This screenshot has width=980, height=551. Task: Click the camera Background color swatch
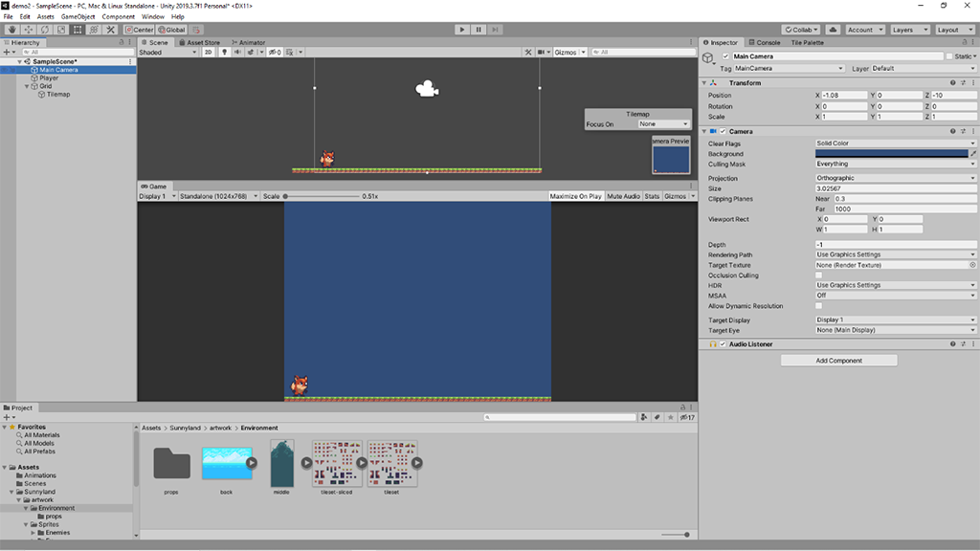click(891, 153)
